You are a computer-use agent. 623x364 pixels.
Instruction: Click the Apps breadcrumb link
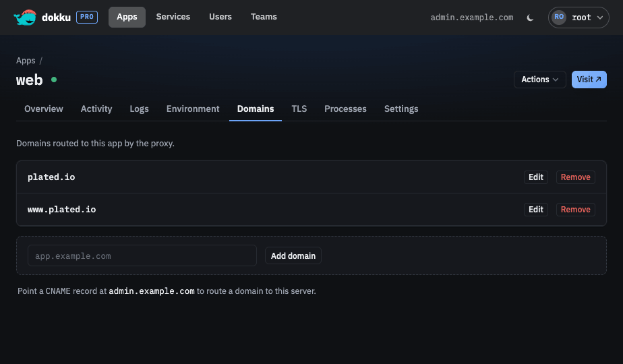[x=26, y=61]
